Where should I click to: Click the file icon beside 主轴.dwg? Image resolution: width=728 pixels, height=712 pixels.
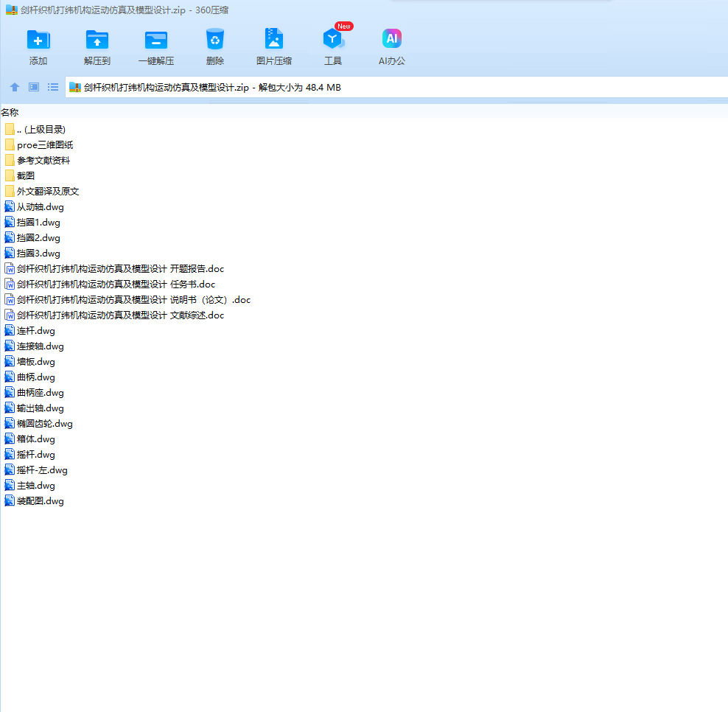click(x=10, y=485)
